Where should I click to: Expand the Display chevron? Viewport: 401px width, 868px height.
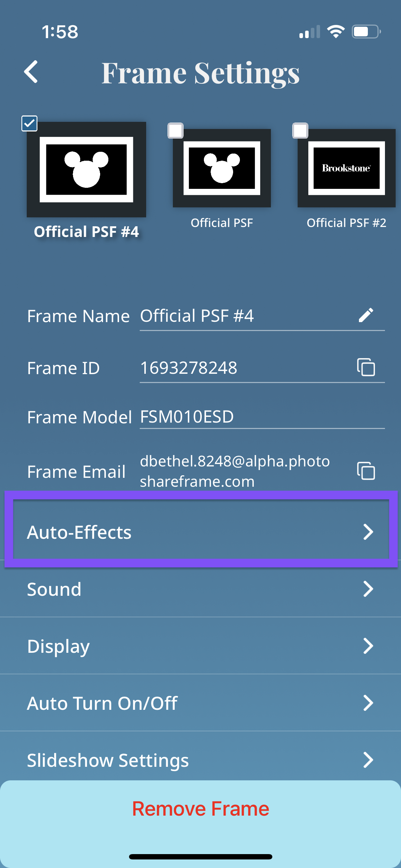click(368, 646)
